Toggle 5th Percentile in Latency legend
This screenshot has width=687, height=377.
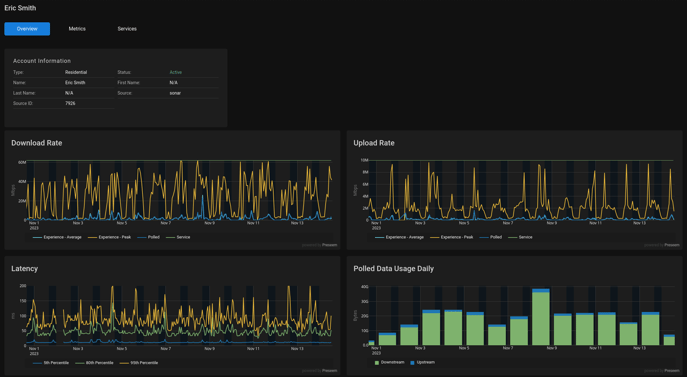(x=51, y=363)
